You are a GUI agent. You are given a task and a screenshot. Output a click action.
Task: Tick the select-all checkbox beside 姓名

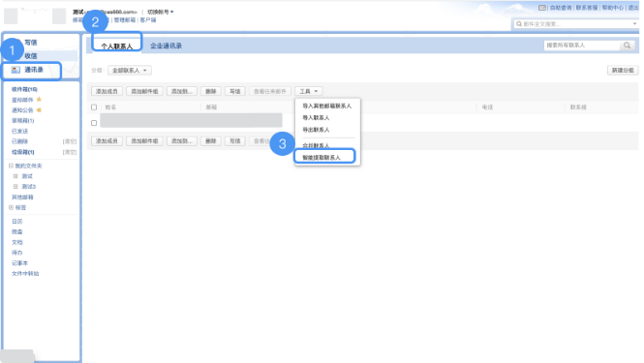pyautogui.click(x=94, y=107)
